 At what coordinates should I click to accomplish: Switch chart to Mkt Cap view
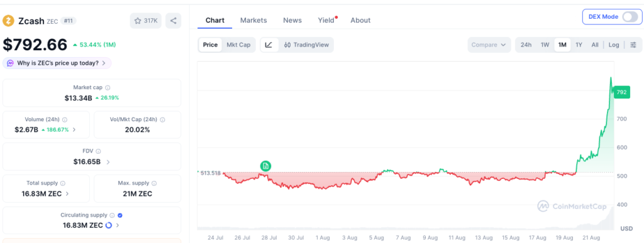238,45
